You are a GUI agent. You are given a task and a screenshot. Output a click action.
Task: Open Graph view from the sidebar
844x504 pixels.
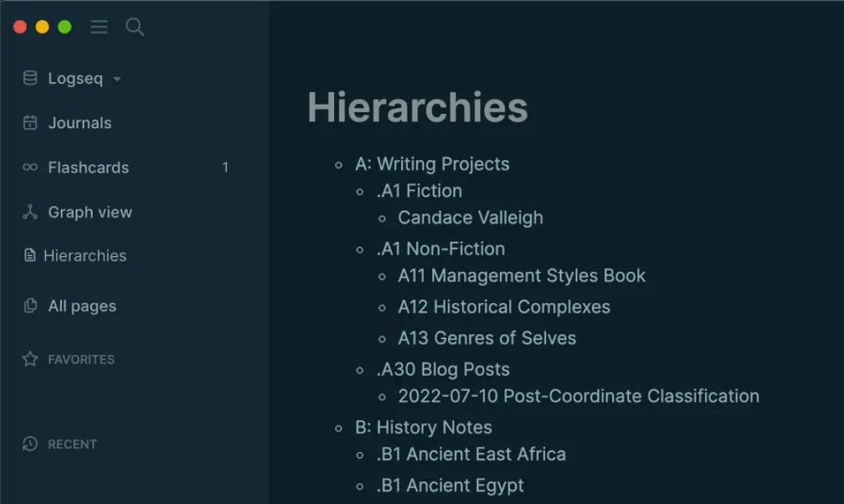(x=90, y=212)
